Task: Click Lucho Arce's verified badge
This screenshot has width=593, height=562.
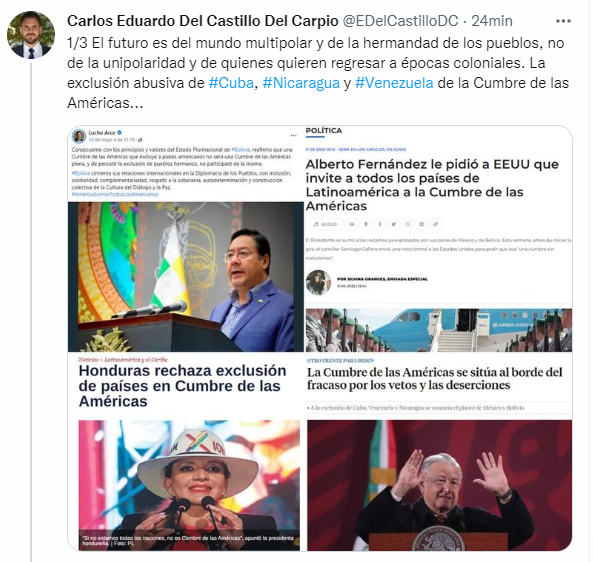Action: (120, 133)
